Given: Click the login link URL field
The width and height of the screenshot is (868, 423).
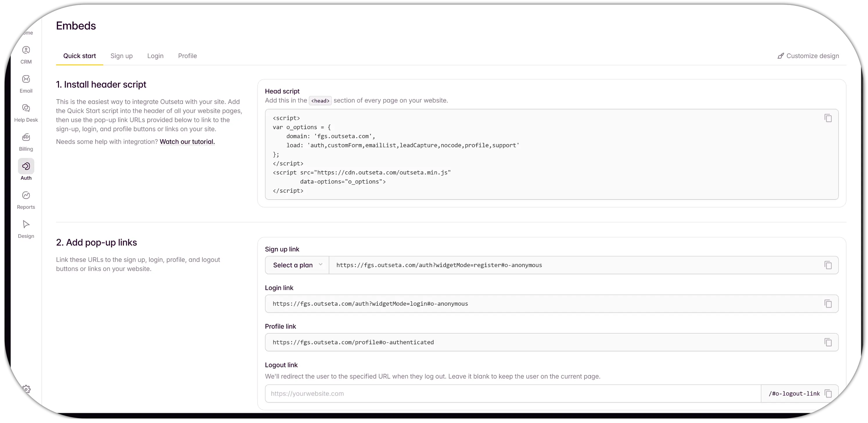Looking at the screenshot, I should (x=551, y=304).
